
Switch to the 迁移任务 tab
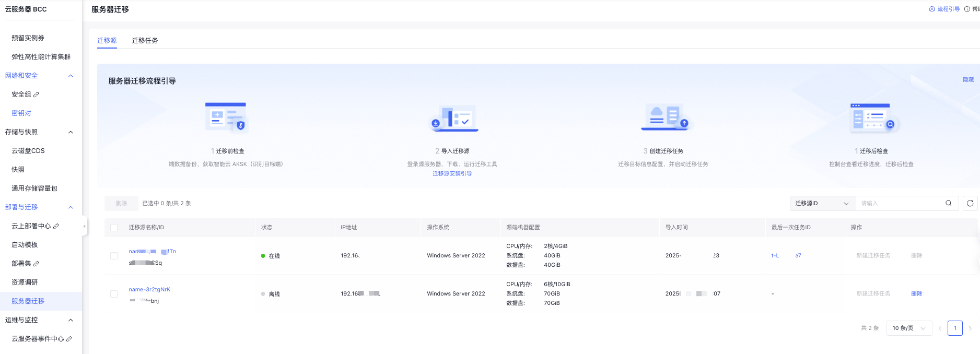pos(145,40)
